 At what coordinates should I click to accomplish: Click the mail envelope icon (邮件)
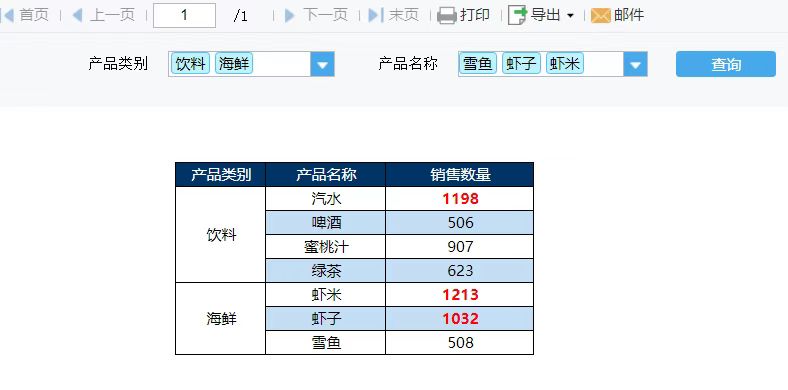[x=601, y=16]
